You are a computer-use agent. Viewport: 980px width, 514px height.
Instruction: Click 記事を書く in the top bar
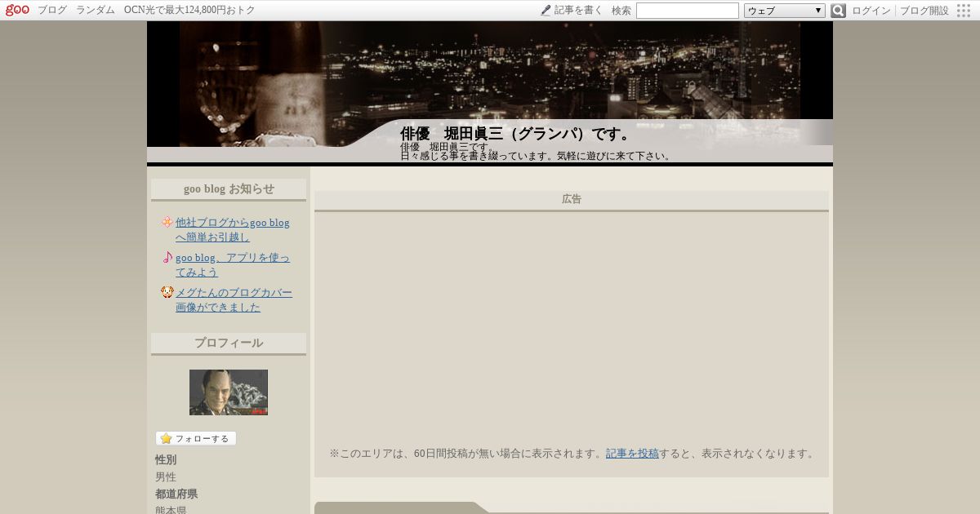tap(578, 11)
